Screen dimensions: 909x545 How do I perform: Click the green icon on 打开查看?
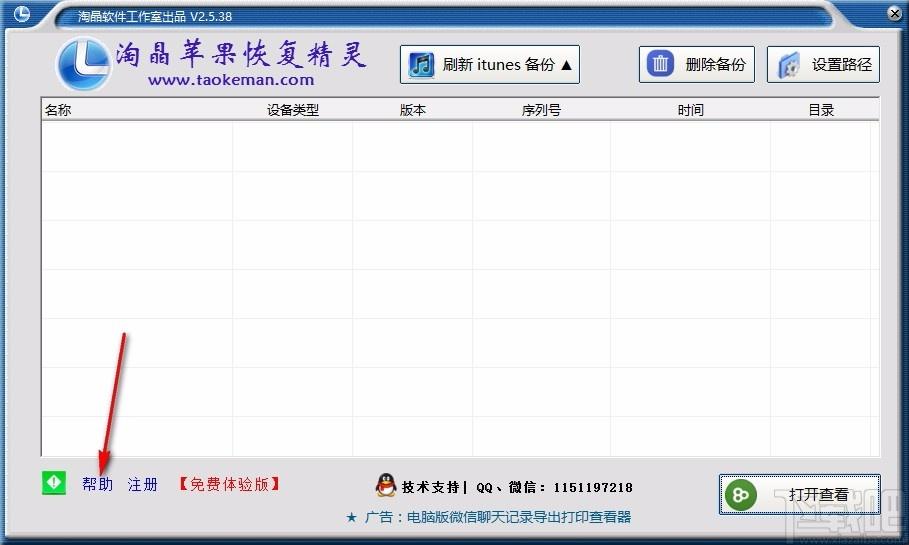pyautogui.click(x=741, y=495)
